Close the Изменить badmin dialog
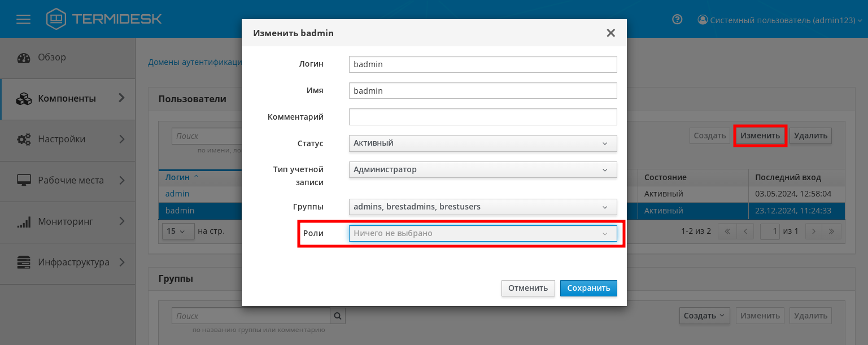Screen dimensions: 868x345 click(610, 33)
